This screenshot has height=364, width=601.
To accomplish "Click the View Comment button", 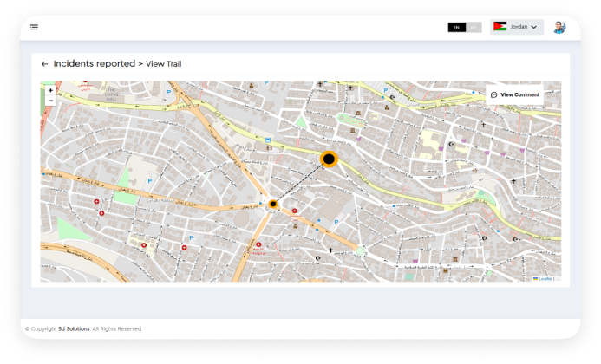I will [514, 94].
